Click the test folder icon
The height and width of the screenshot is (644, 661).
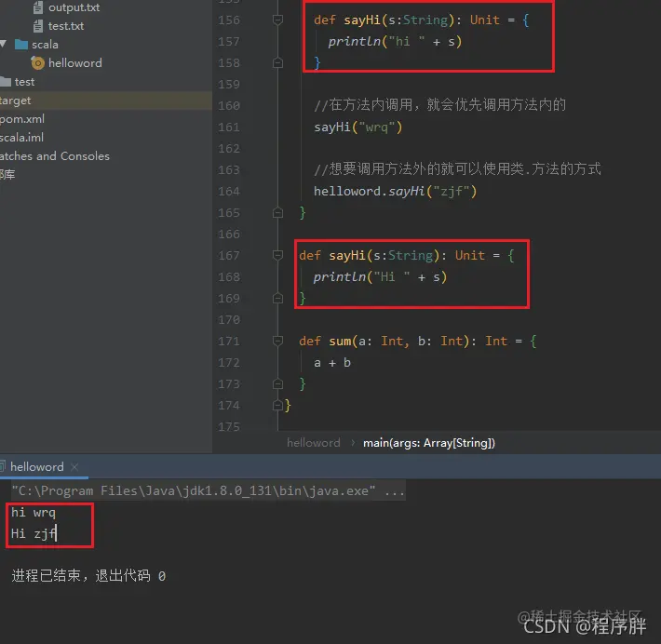click(6, 81)
